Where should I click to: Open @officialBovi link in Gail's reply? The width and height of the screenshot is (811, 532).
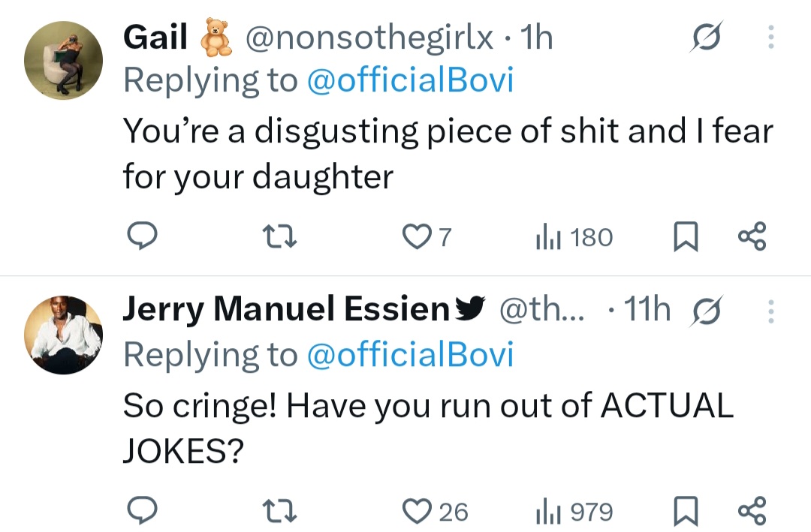410,80
